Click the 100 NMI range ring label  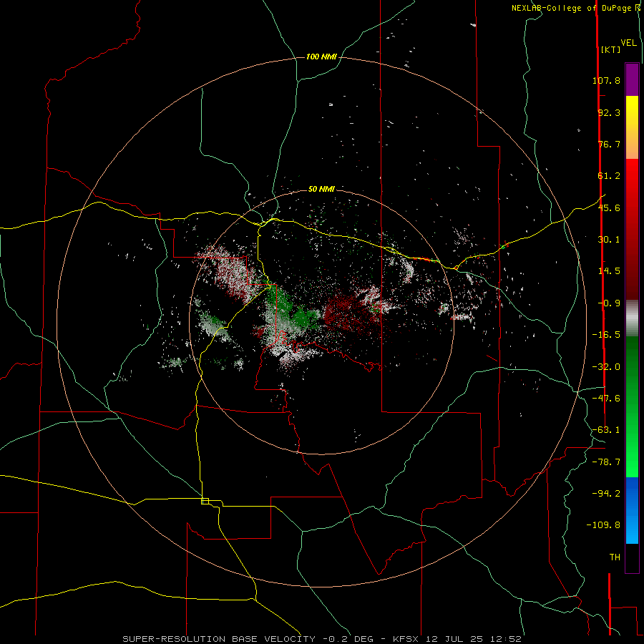321,57
